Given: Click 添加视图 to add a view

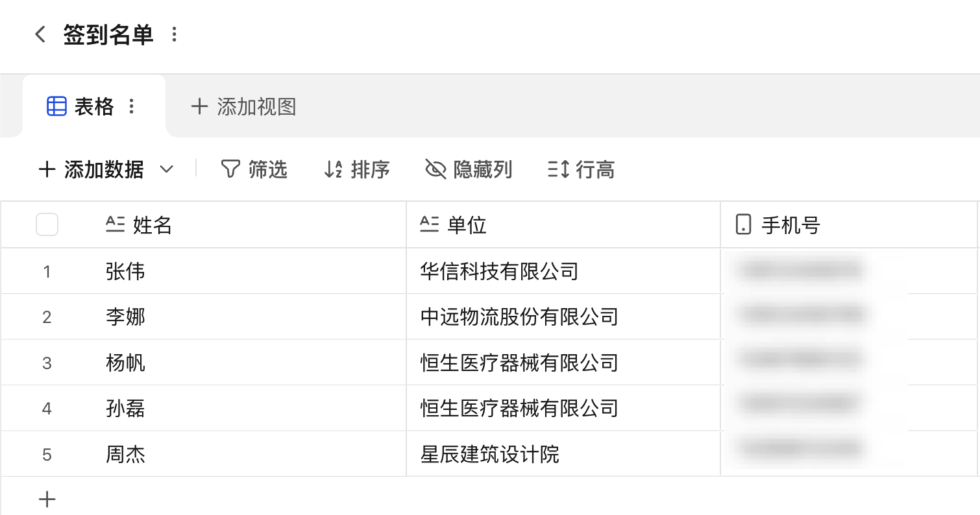Looking at the screenshot, I should click(x=244, y=106).
